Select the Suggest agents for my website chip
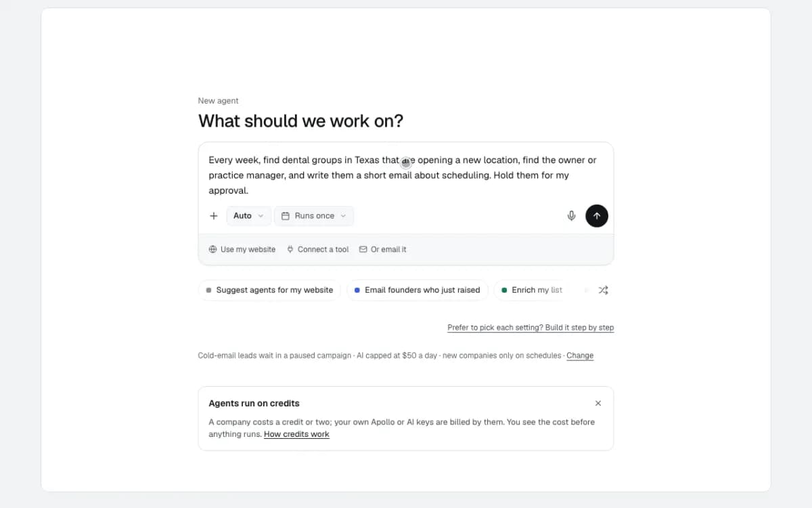Screen dimensions: 812x508 (269, 290)
